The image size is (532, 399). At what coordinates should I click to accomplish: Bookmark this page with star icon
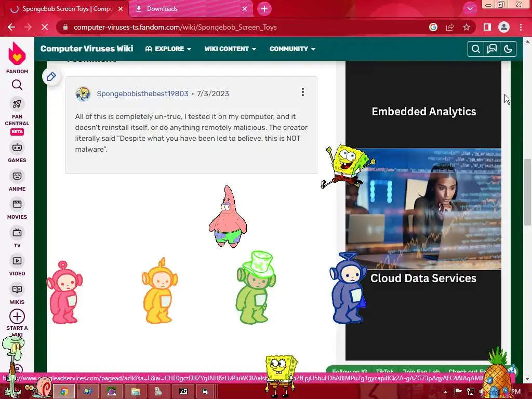point(467,27)
